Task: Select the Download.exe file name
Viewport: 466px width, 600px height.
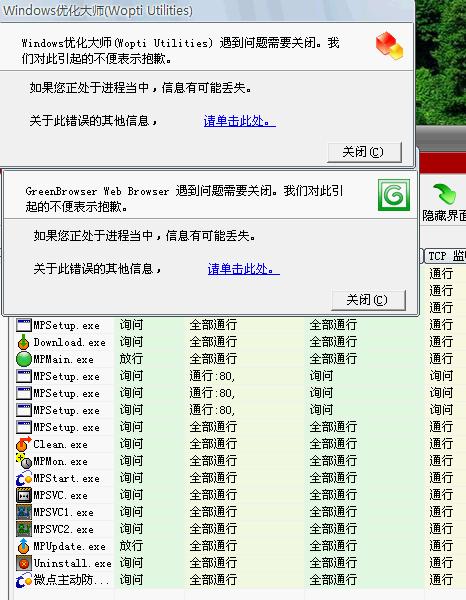Action: pos(70,342)
